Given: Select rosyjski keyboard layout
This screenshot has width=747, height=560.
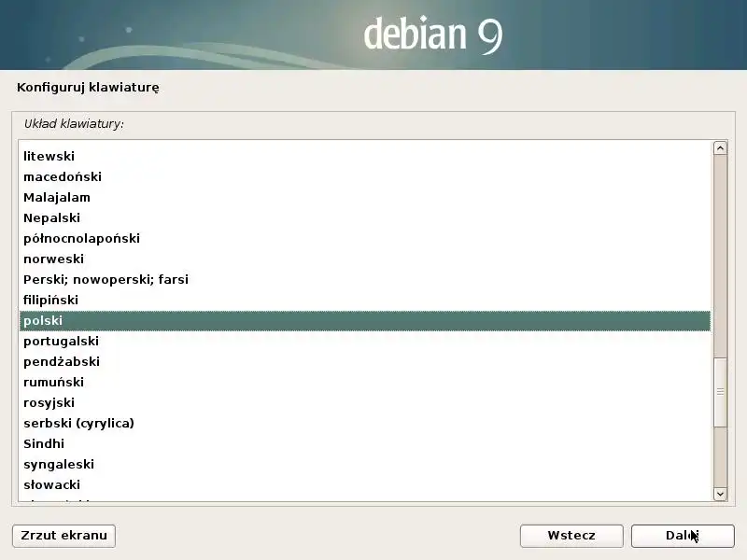Looking at the screenshot, I should coord(365,402).
